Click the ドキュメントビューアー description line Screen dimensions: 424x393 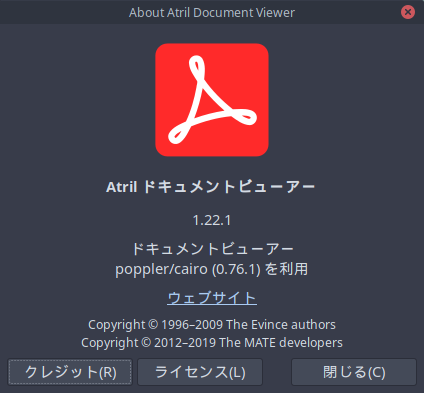(x=212, y=249)
